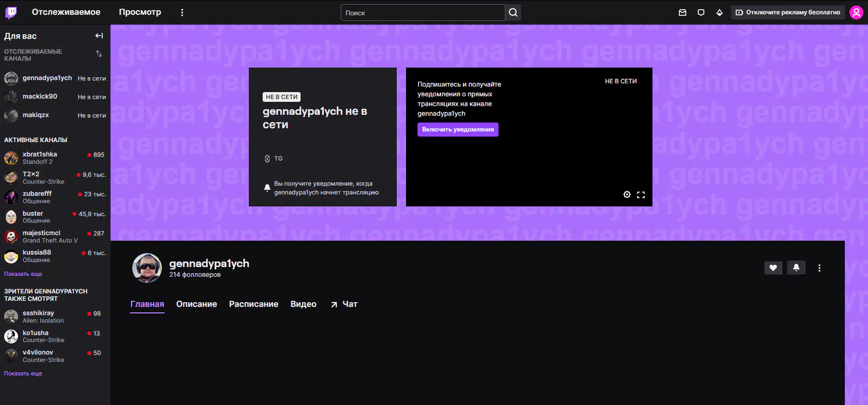868x405 pixels.
Task: Open majesticmcl channel avatar
Action: pos(11,237)
